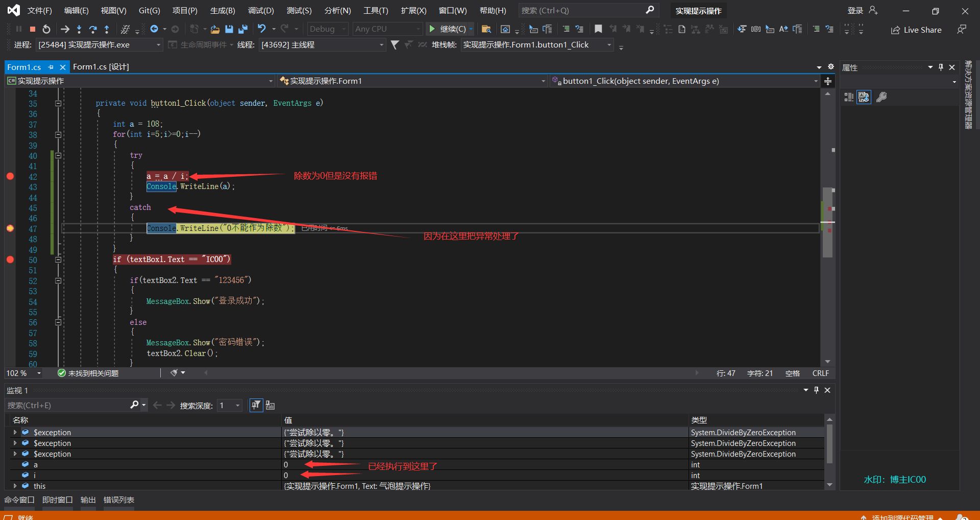Toggle the breakpoint on line 42
The width and height of the screenshot is (980, 520).
10,176
